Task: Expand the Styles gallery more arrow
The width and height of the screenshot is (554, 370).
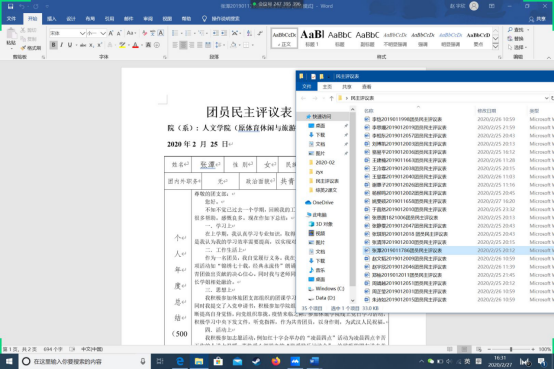Action: pyautogui.click(x=496, y=46)
